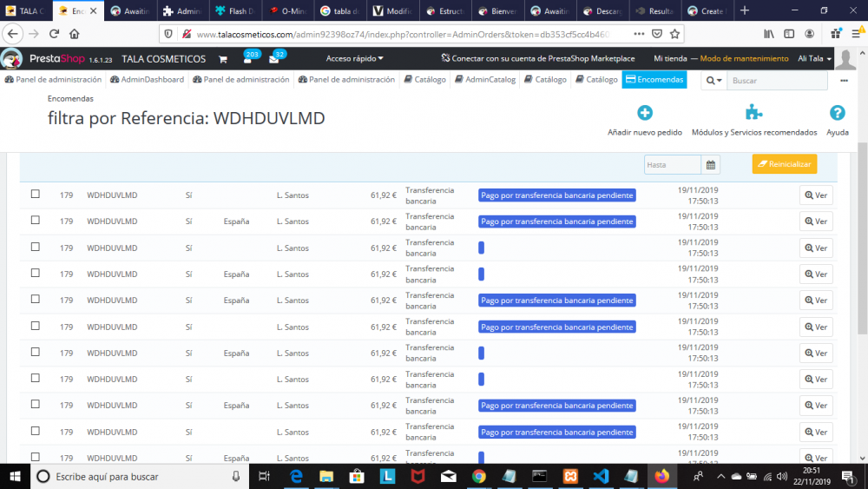Open three-dots overflow menu beside Buscar

(844, 80)
